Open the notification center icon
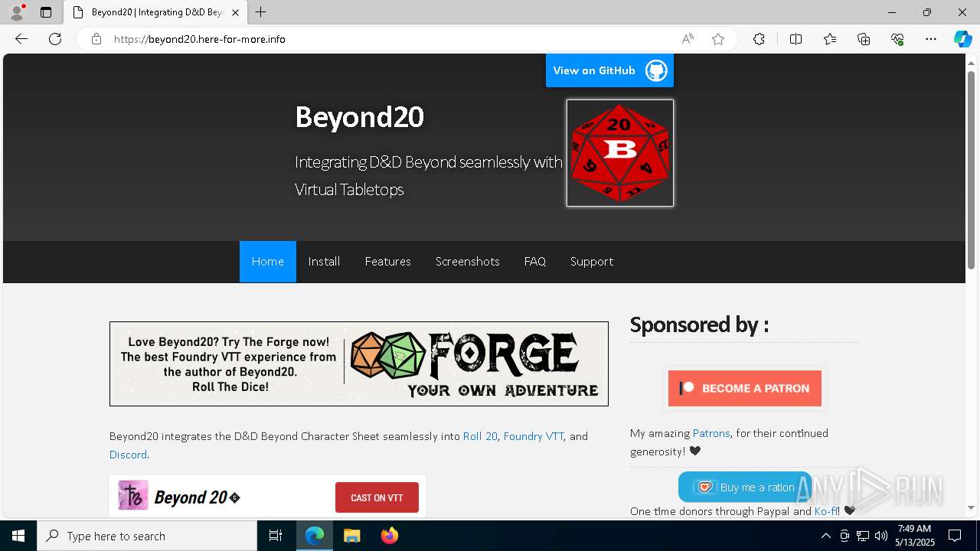980x551 pixels. click(x=955, y=536)
